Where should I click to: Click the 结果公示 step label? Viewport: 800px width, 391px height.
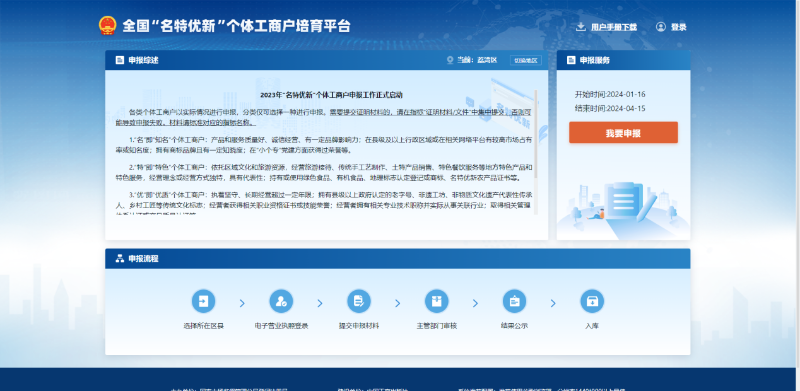514,326
